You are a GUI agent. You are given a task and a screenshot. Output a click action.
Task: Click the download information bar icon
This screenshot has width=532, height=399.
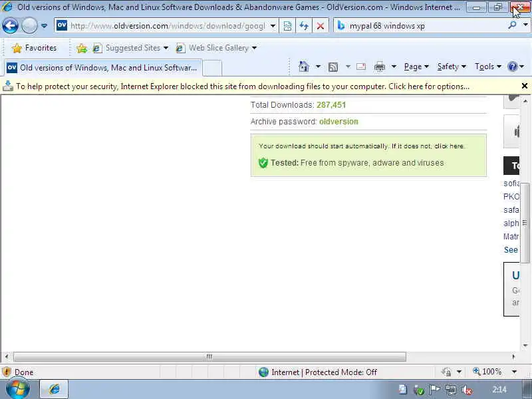click(x=7, y=86)
